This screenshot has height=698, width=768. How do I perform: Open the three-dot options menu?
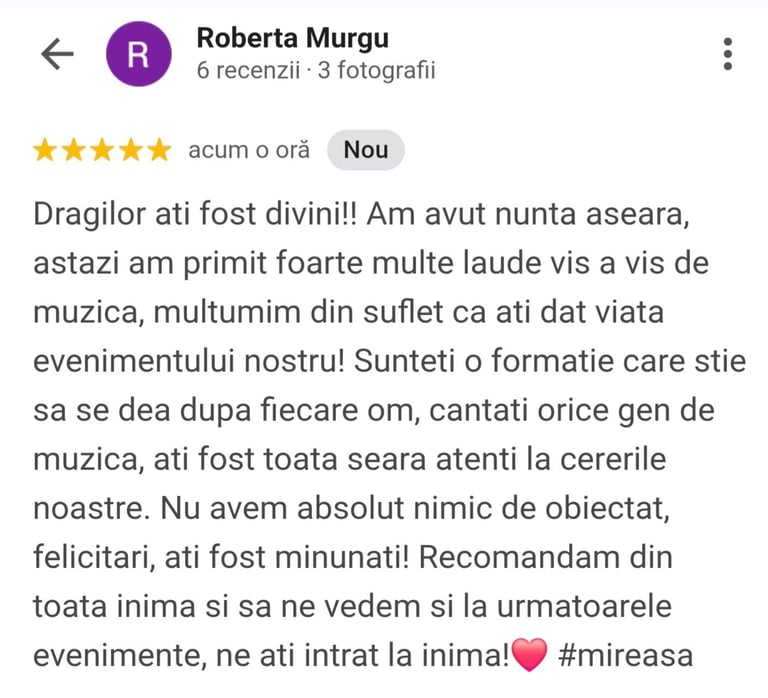[x=728, y=54]
